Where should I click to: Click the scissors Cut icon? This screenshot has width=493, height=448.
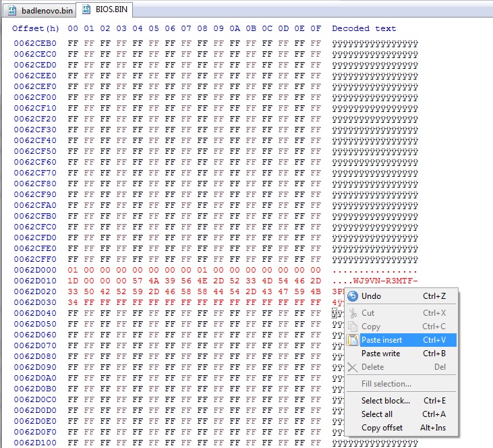[353, 312]
